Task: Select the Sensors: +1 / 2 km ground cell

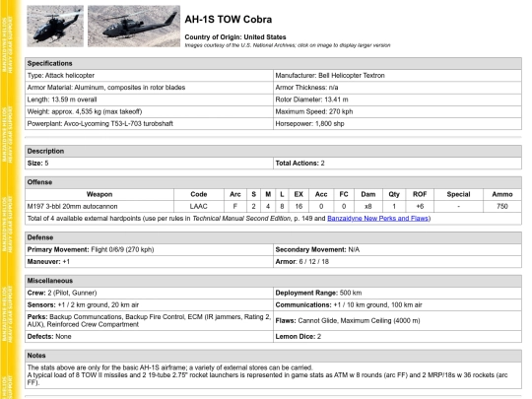Action: click(x=149, y=305)
